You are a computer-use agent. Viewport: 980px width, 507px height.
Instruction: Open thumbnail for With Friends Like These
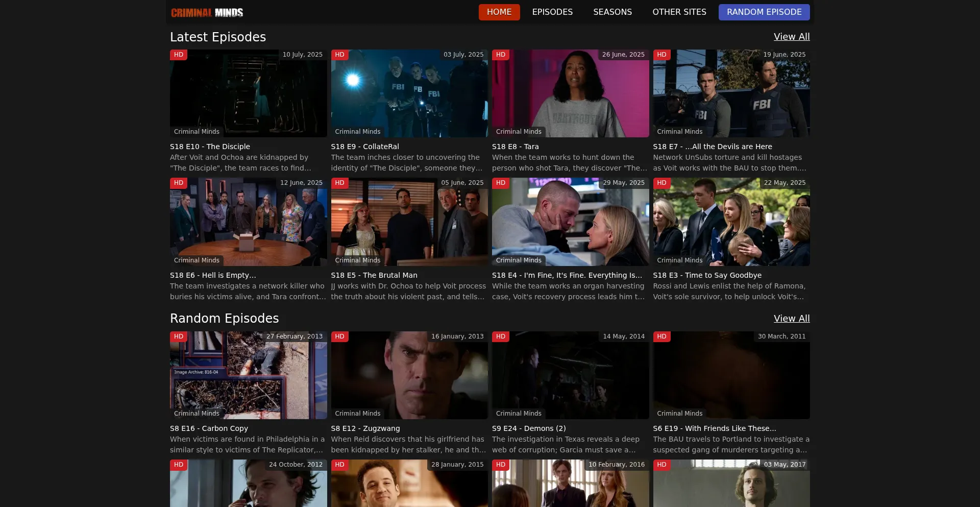coord(731,375)
